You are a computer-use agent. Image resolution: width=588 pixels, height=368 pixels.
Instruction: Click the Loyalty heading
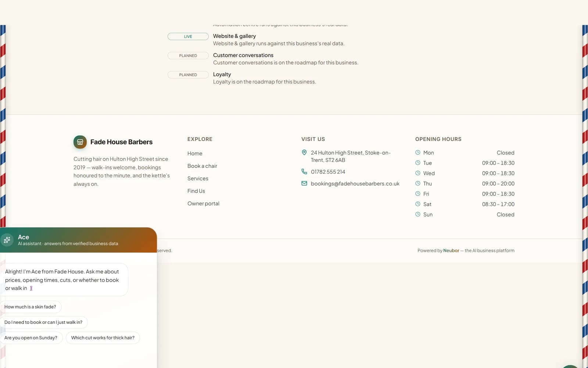coord(222,74)
